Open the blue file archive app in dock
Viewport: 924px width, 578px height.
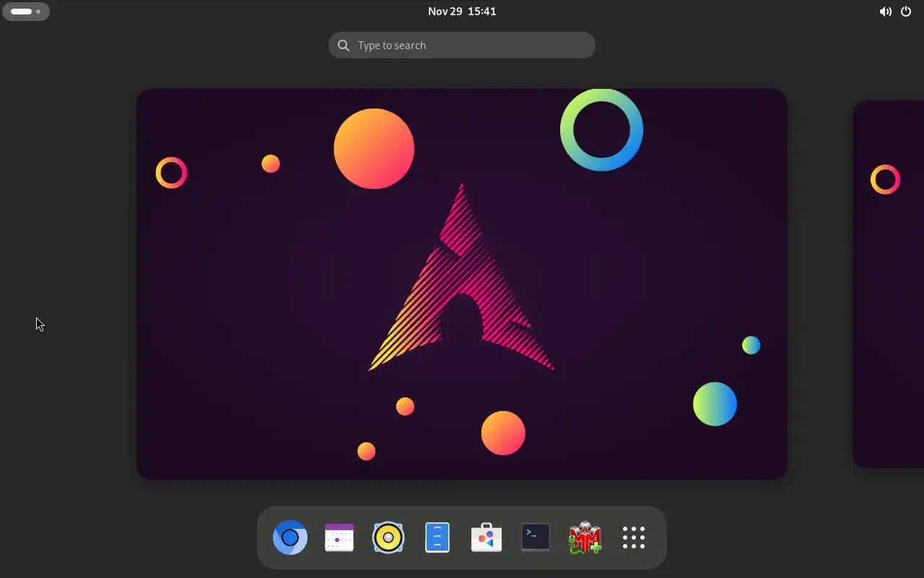(437, 538)
